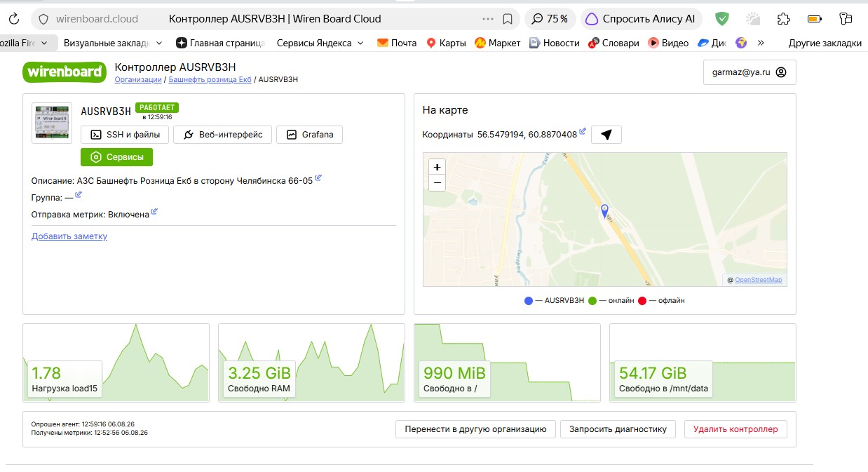Screen dimensions: 868x472
Task: Go to Организации breadcrumb
Action: point(138,80)
